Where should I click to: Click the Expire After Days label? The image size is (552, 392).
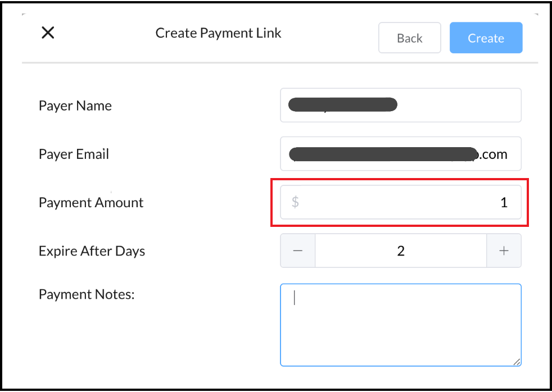pyautogui.click(x=92, y=252)
